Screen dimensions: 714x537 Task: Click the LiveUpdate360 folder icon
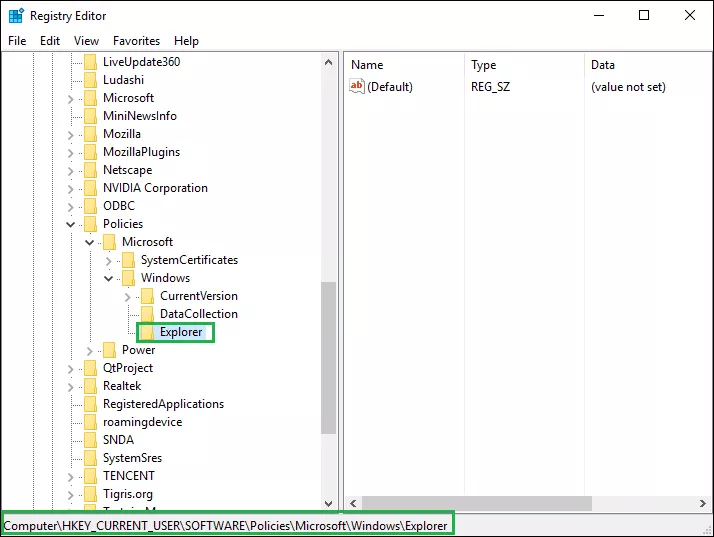point(91,62)
